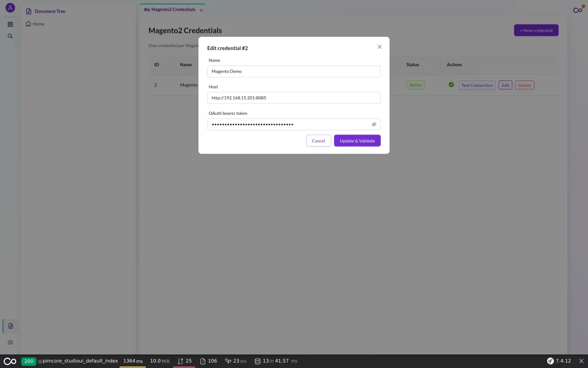Viewport: 588px width, 368px height.
Task: Click the Home tree item
Action: (x=35, y=24)
